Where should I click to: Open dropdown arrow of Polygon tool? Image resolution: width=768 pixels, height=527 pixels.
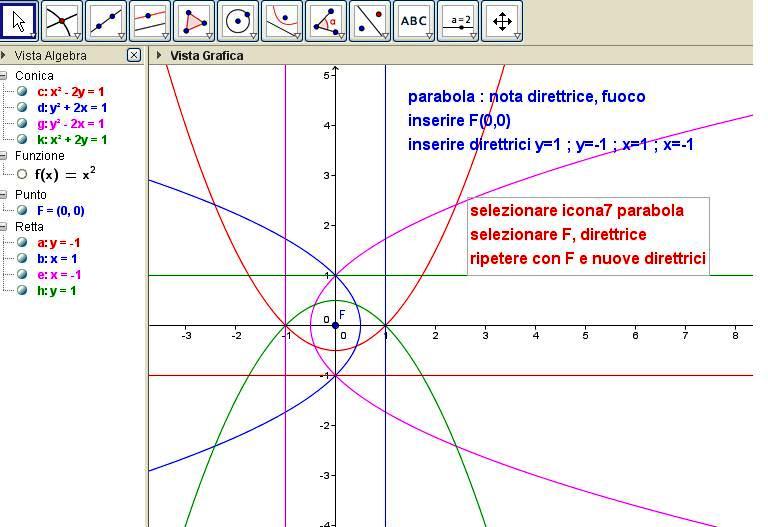(209, 36)
